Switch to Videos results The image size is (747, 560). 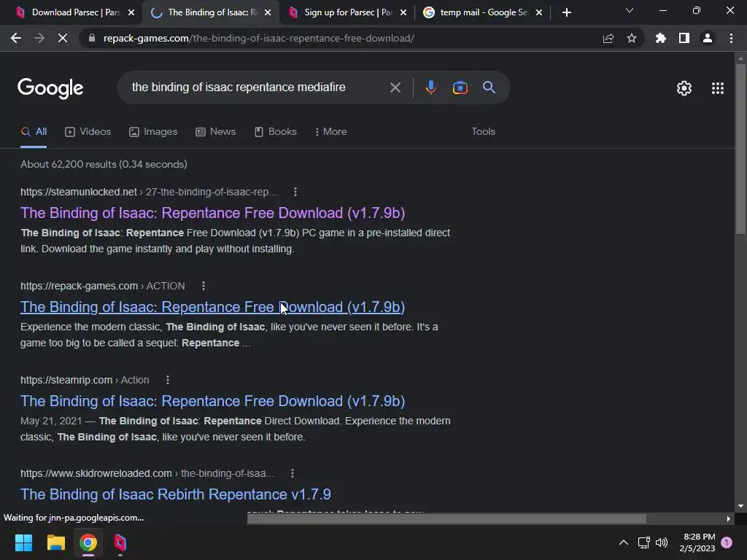coord(88,132)
